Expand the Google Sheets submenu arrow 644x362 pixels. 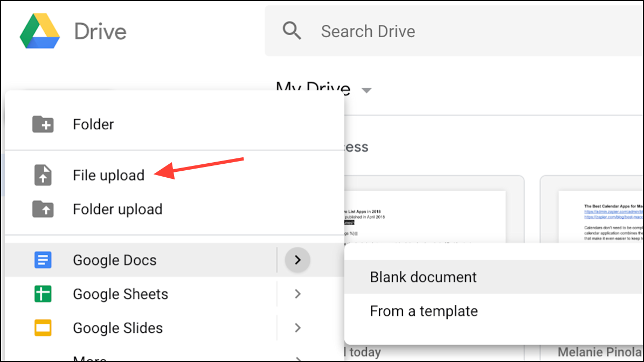[x=297, y=294]
